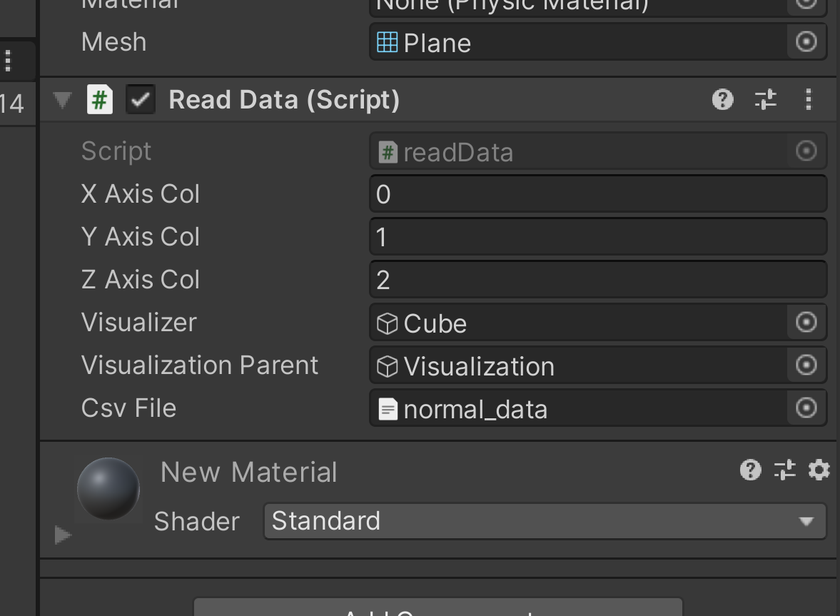The width and height of the screenshot is (840, 616).
Task: Click the Add Component button
Action: (x=437, y=611)
